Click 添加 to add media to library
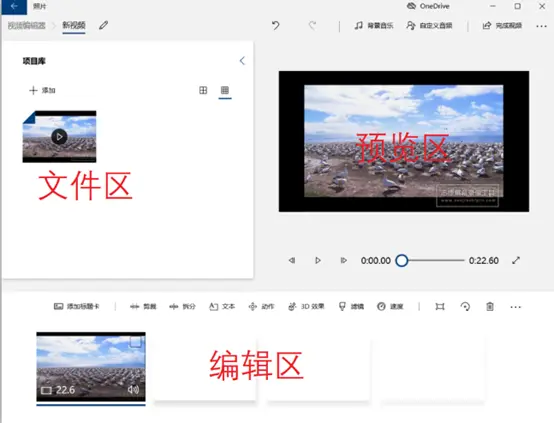554x423 pixels. tap(42, 90)
